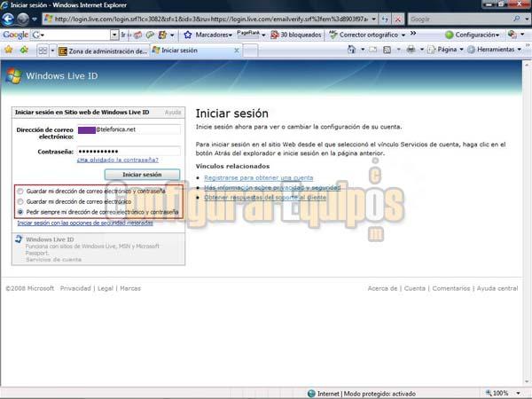Click the Ayuda link in login panel

point(173,112)
